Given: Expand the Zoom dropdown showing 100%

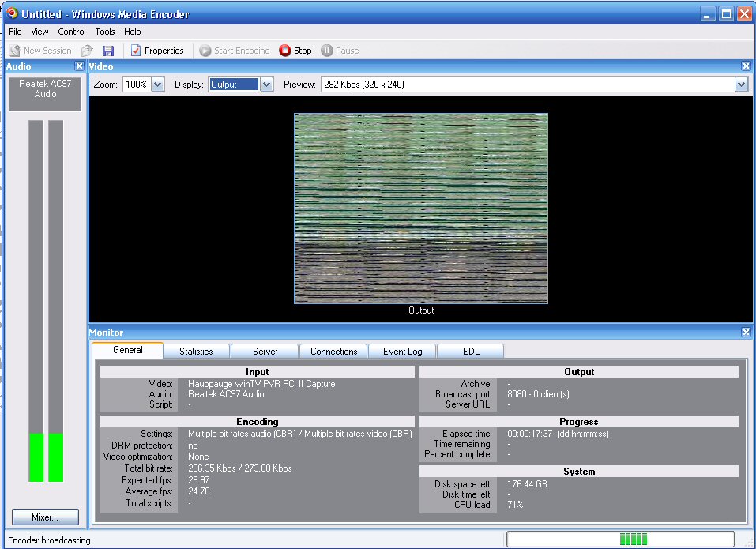Looking at the screenshot, I should click(158, 85).
